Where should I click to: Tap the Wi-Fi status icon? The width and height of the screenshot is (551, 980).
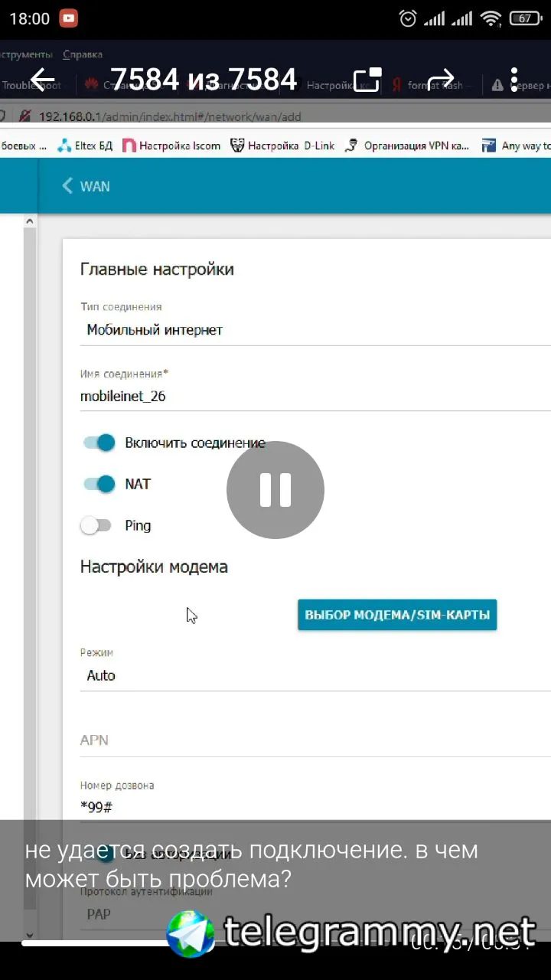491,18
